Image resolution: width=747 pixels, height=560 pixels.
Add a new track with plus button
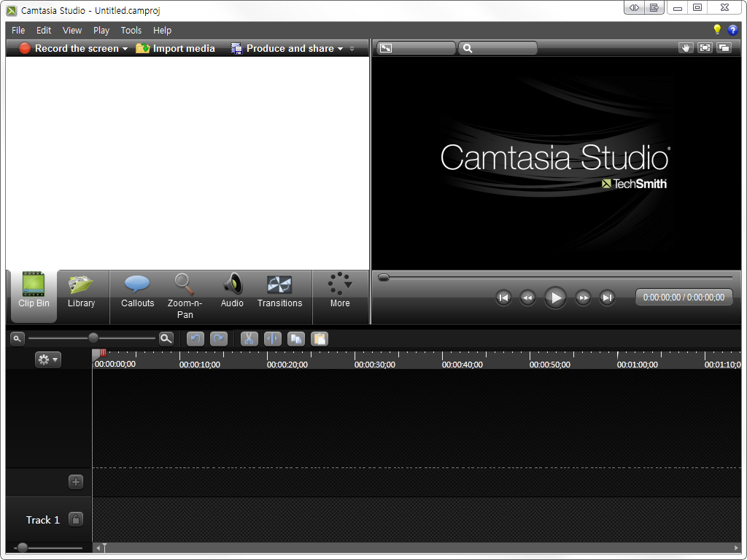pyautogui.click(x=76, y=482)
